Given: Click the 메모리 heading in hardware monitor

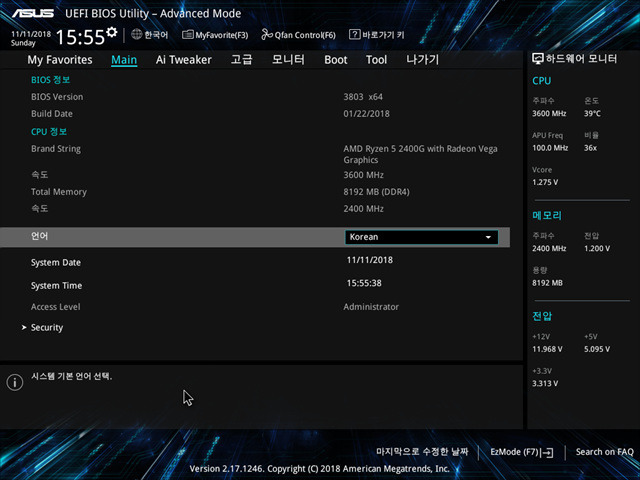Looking at the screenshot, I should [x=547, y=215].
